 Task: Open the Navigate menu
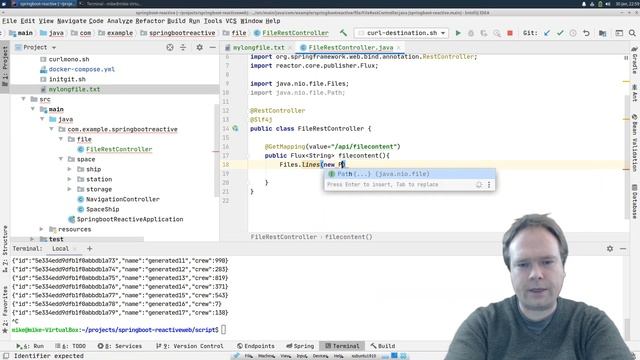(71, 21)
